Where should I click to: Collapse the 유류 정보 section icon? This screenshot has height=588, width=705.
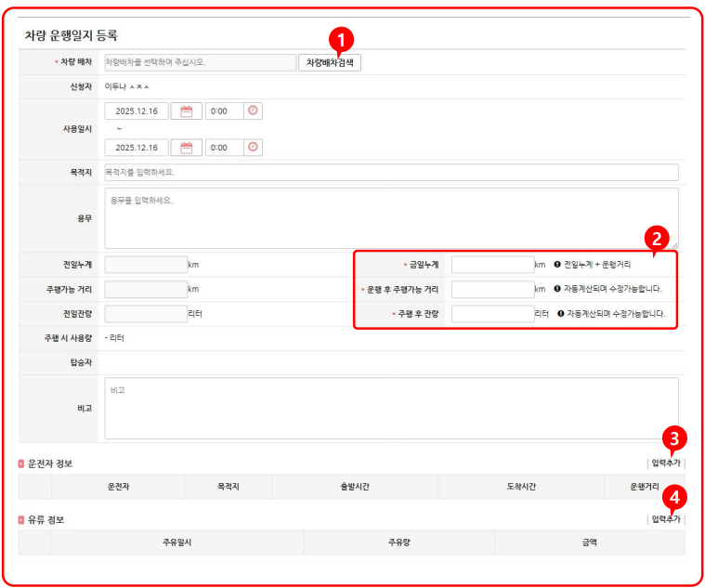tap(21, 519)
